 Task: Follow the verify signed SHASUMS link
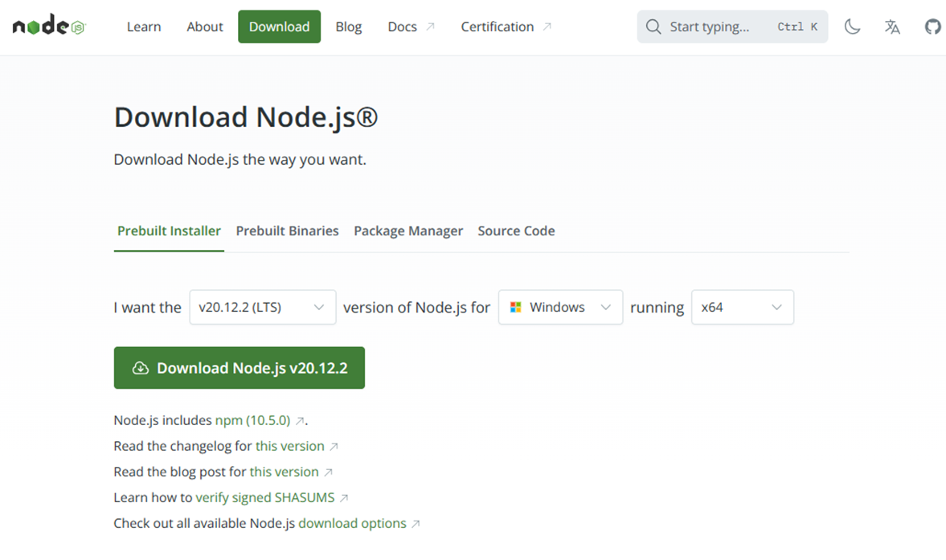265,497
